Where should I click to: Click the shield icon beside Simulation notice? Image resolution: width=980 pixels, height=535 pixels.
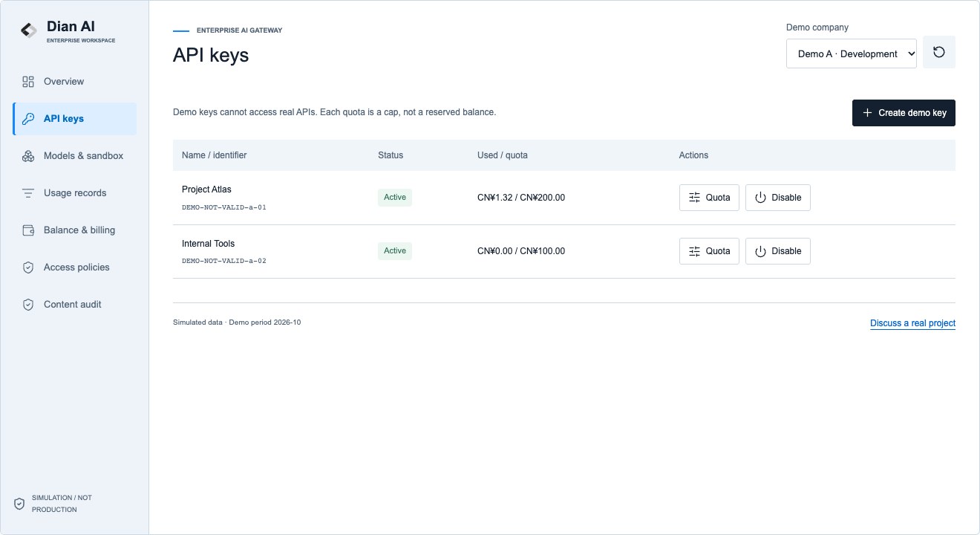pyautogui.click(x=19, y=504)
